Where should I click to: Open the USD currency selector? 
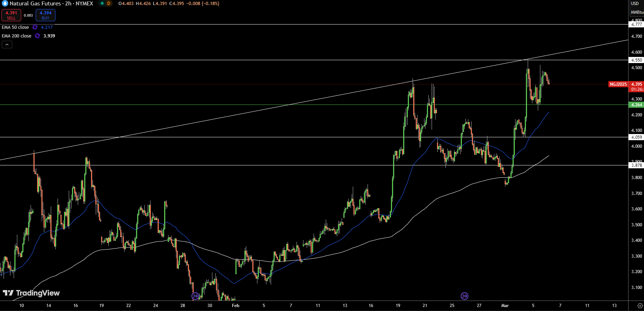635,4
